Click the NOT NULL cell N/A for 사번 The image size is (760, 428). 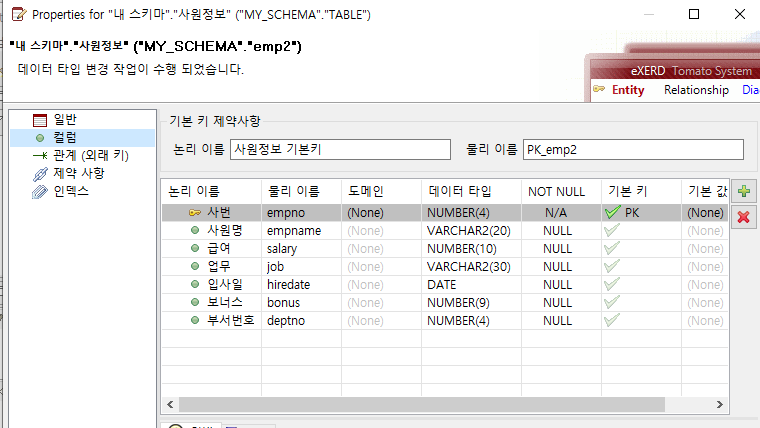click(562, 213)
